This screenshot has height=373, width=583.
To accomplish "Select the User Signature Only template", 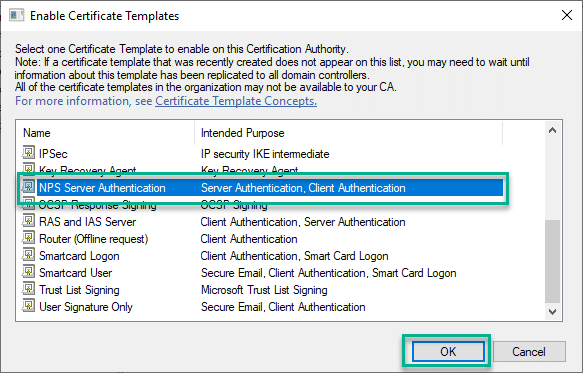I will point(86,307).
